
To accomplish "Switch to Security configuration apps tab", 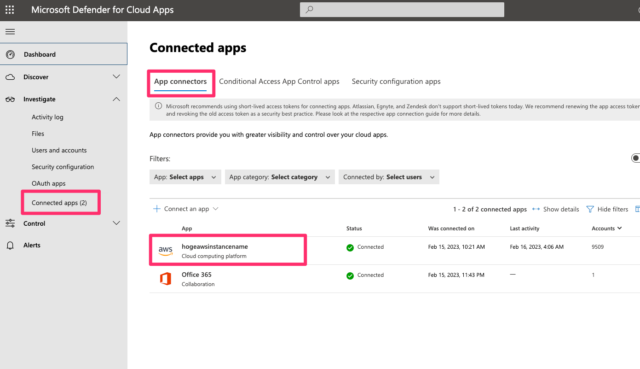I will [396, 81].
